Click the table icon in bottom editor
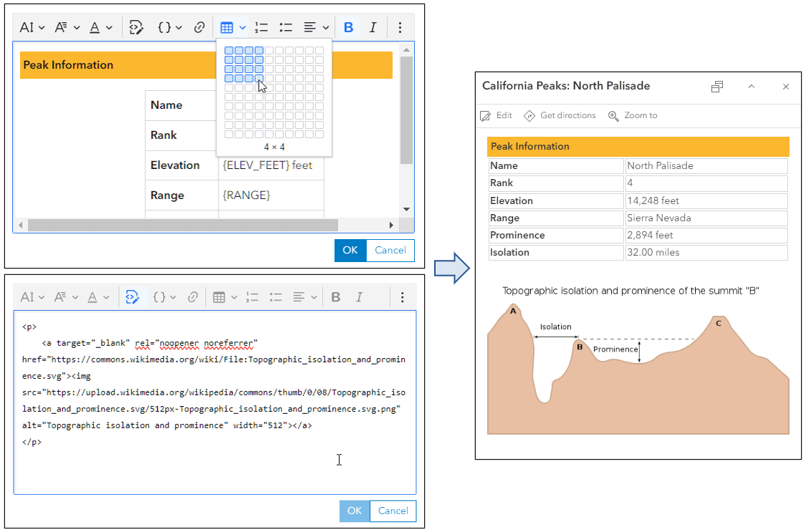This screenshot has height=532, width=806. 219,297
